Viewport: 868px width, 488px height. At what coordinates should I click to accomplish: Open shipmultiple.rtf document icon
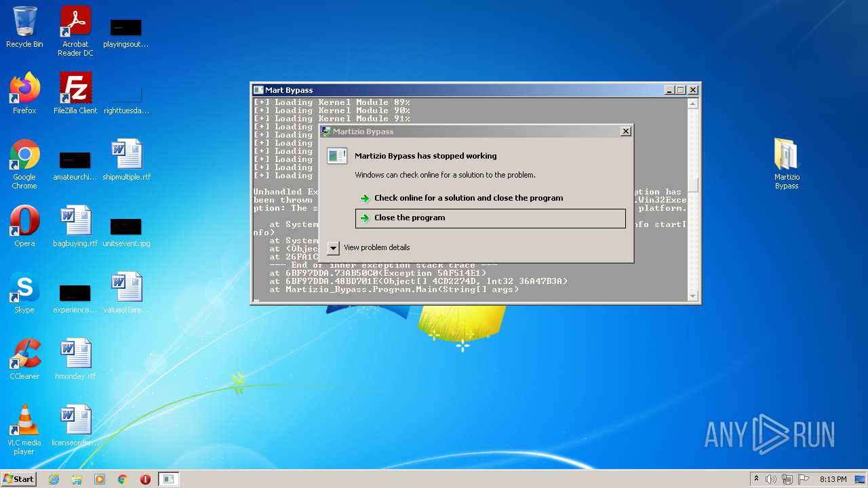(x=126, y=160)
